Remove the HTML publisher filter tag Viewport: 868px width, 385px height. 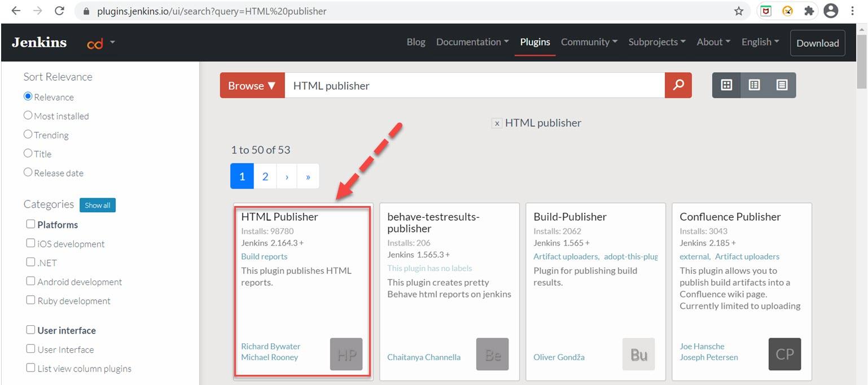(497, 124)
